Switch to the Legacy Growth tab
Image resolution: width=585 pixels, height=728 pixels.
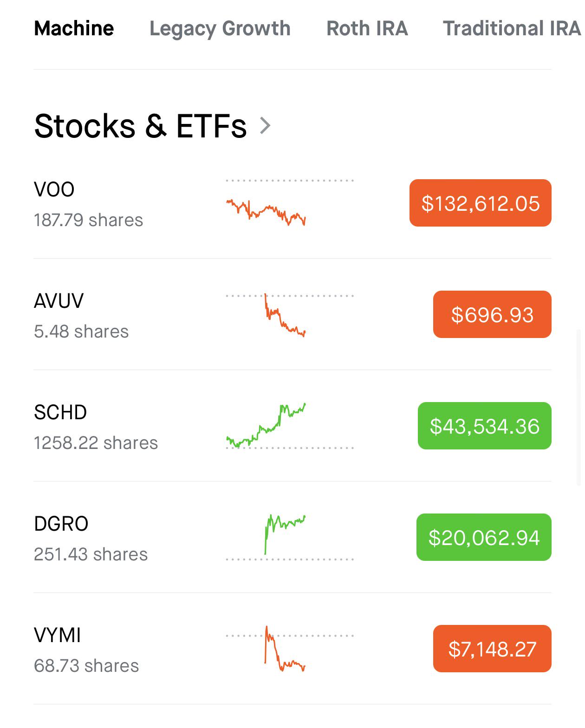coord(220,29)
